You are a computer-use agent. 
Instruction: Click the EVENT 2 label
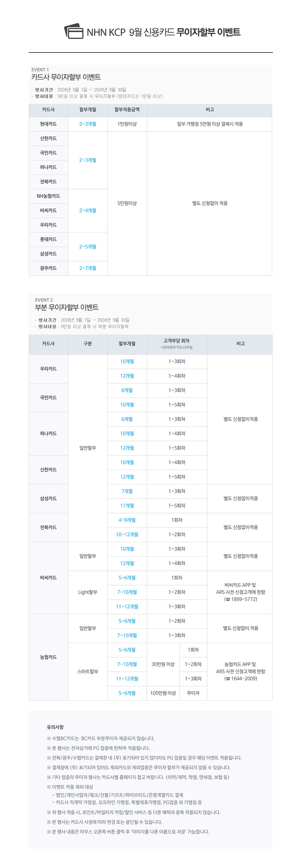(x=44, y=300)
